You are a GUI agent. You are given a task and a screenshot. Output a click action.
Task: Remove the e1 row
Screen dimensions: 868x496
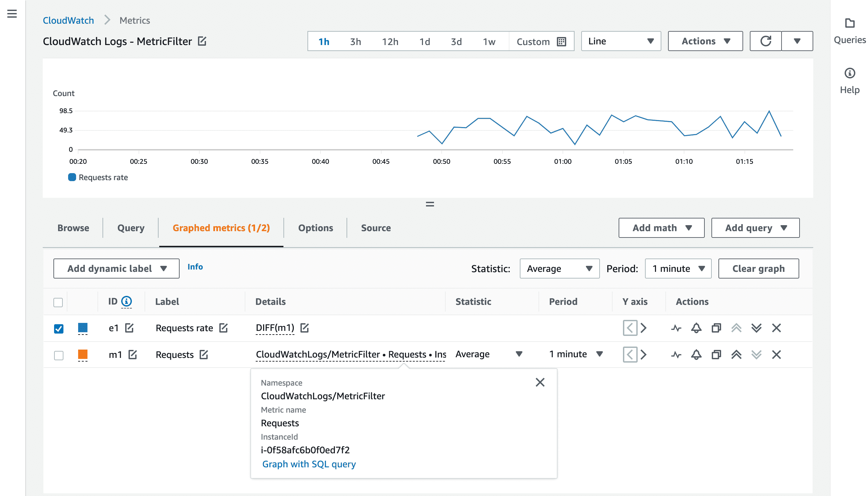pos(777,328)
